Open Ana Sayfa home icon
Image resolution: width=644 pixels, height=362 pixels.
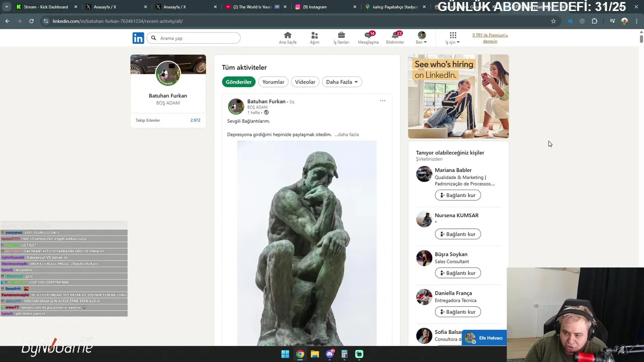(288, 38)
